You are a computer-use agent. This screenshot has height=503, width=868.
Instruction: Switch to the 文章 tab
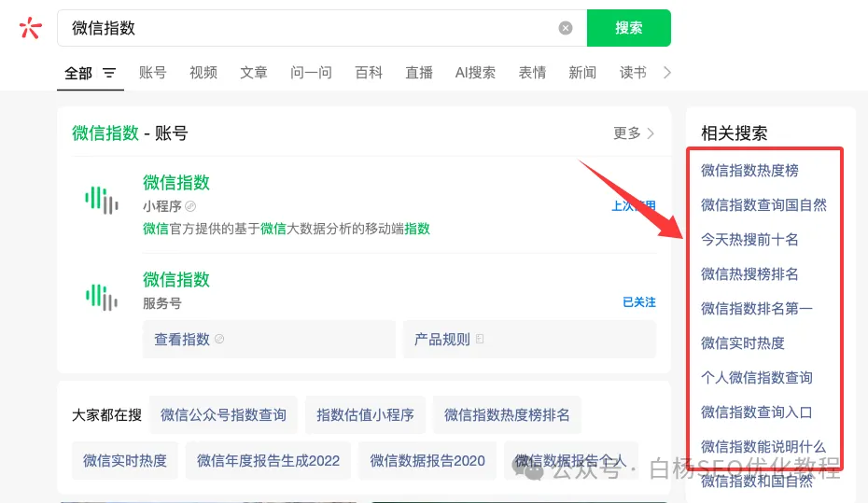coord(254,73)
